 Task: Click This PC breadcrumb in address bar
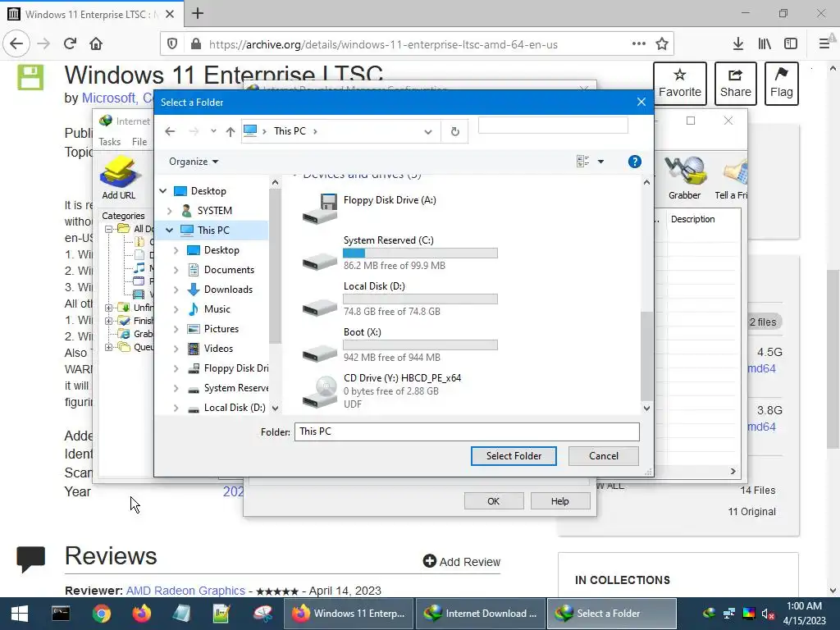[x=290, y=131]
